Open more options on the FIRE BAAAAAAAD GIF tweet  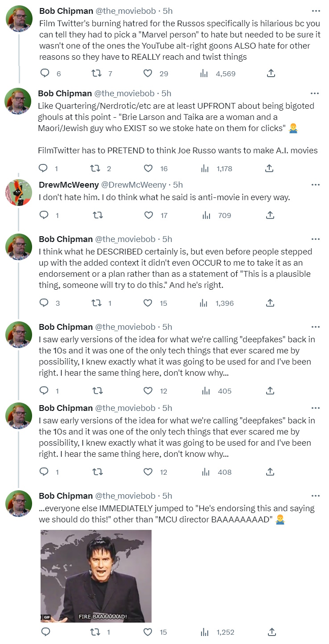click(x=315, y=496)
